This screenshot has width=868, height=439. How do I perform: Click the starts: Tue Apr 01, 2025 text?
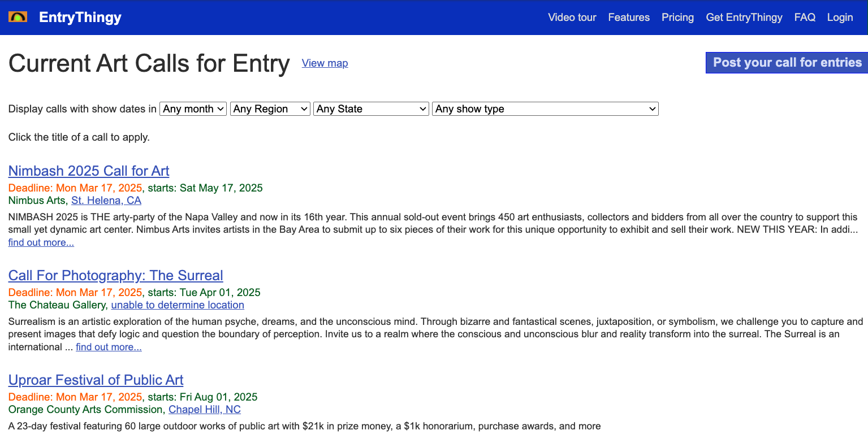click(x=204, y=293)
